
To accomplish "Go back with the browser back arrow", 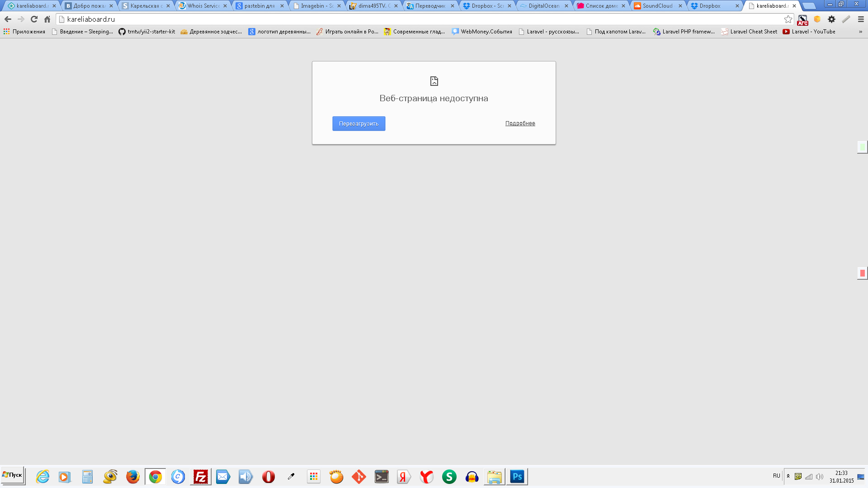I will pos(8,19).
